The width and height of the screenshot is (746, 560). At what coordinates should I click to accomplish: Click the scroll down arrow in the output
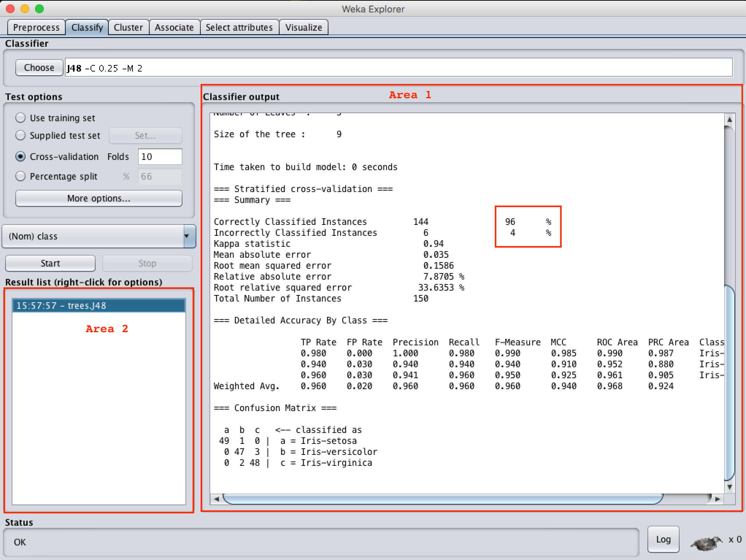tap(729, 487)
